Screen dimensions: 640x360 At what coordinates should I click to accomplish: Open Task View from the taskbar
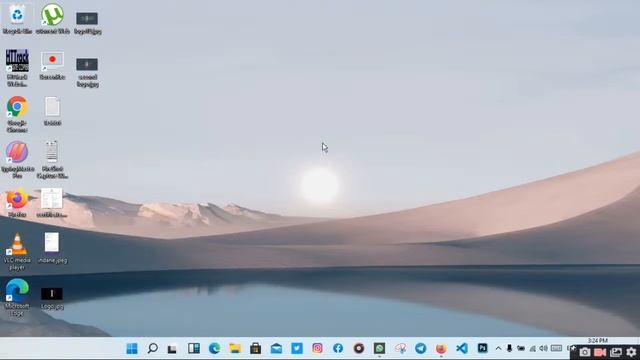pyautogui.click(x=172, y=349)
